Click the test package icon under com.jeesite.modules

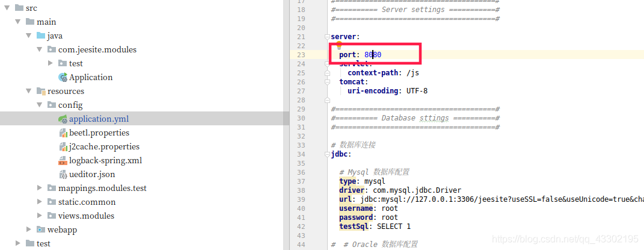(x=63, y=63)
